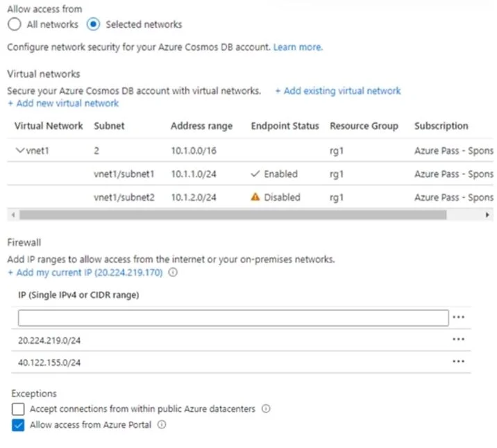Click info icon beside Allow access from Azure Portal

point(162,424)
